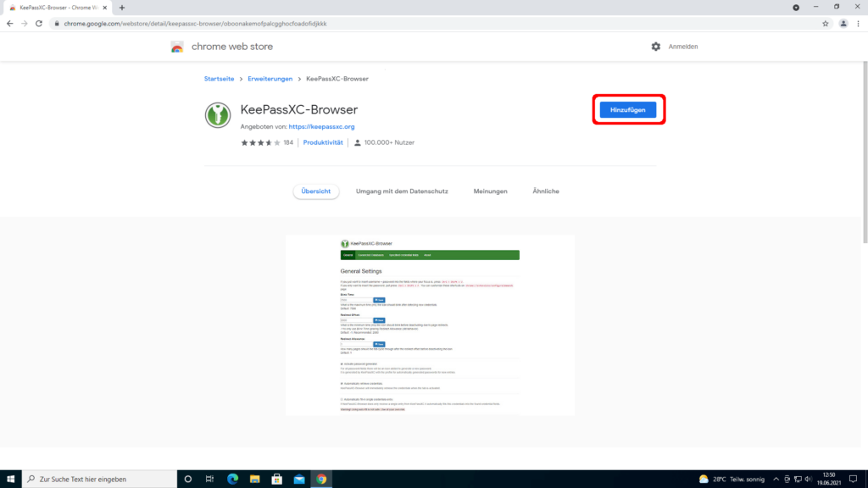Open the web store settings gear
This screenshot has height=488, width=868.
coord(656,47)
